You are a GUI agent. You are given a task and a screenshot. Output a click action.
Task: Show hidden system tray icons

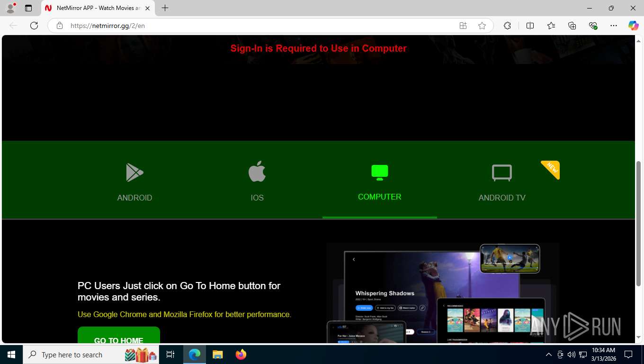549,355
